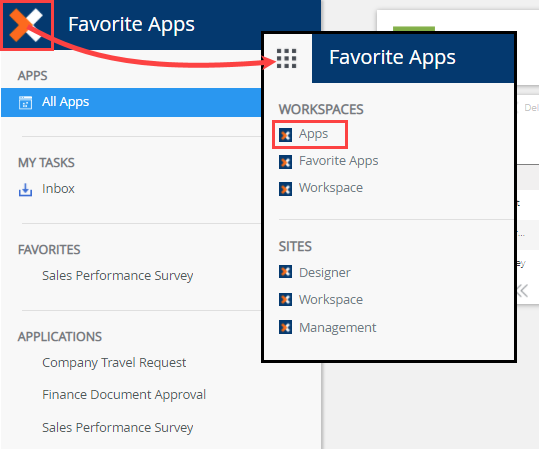
Task: Go to Workspace under Sites
Action: [331, 300]
